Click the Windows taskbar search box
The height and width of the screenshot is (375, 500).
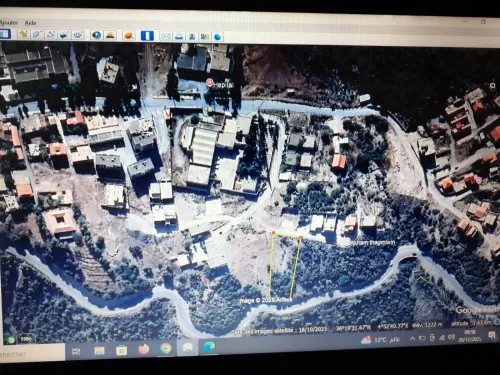click(x=32, y=353)
